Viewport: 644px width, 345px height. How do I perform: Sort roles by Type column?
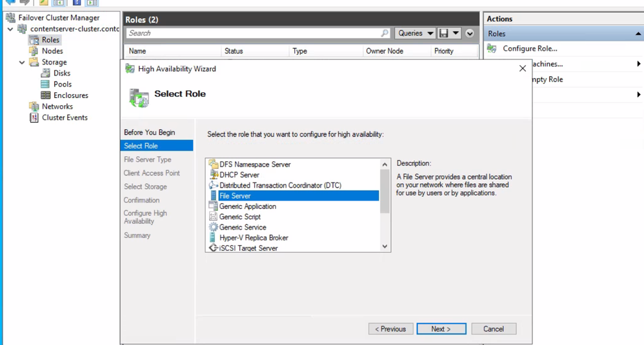click(x=326, y=51)
